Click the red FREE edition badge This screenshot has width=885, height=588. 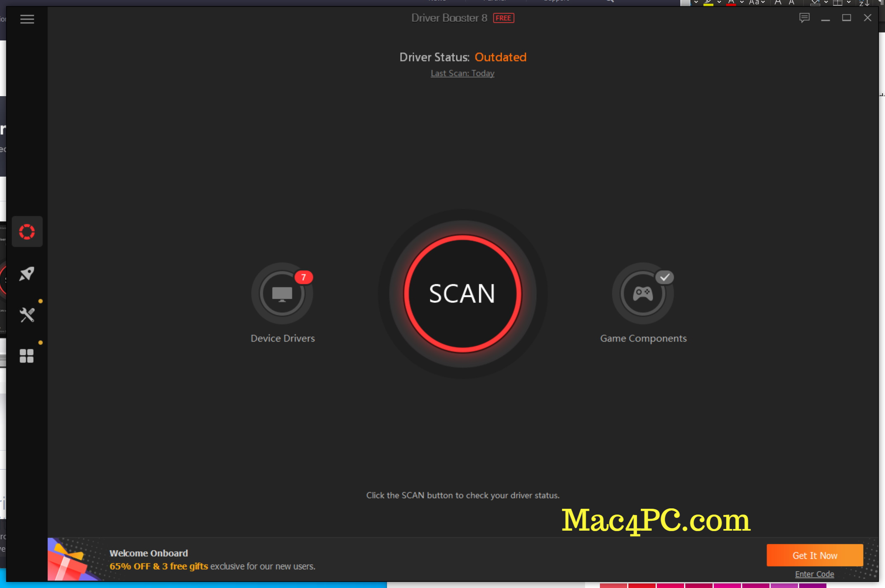point(503,18)
